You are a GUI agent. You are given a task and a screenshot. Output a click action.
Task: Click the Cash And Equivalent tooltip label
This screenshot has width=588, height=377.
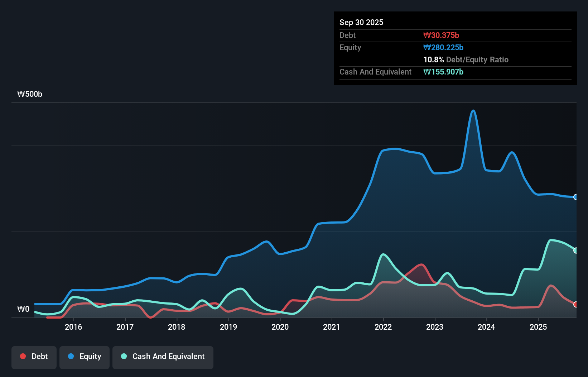click(375, 72)
